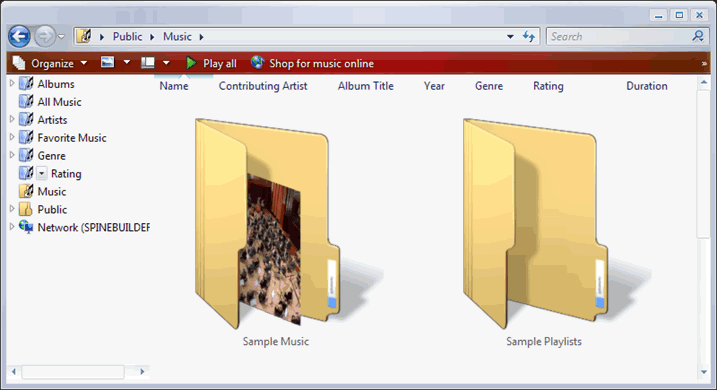Show hidden toolbar commands chevron
The width and height of the screenshot is (717, 390).
(x=704, y=64)
